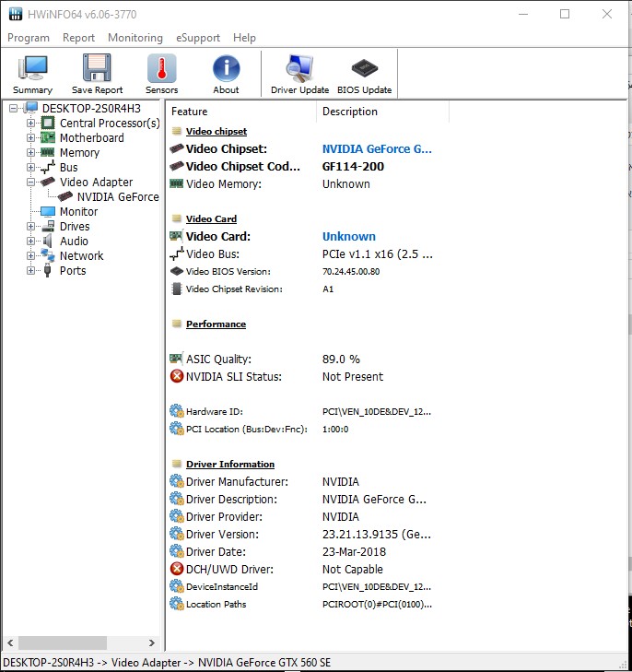Screen dimensions: 632x672
Task: Click the gear icon next to Hardware ID
Action: tap(176, 411)
